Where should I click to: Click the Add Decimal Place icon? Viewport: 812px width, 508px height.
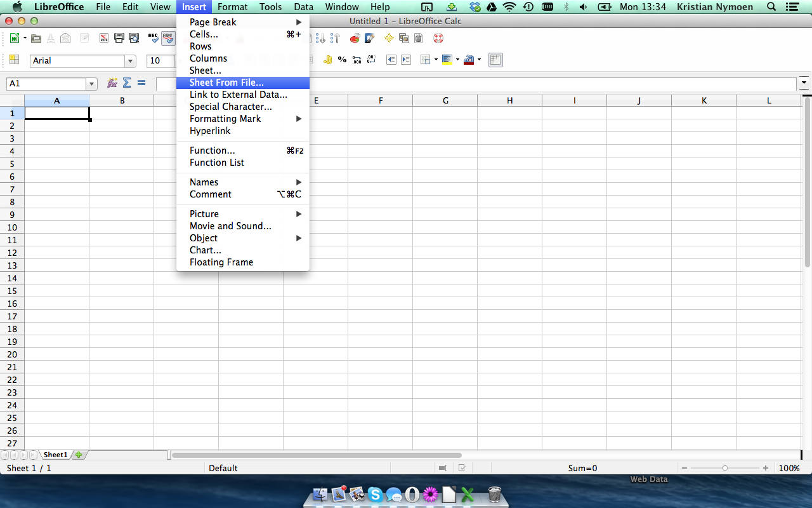(x=357, y=60)
